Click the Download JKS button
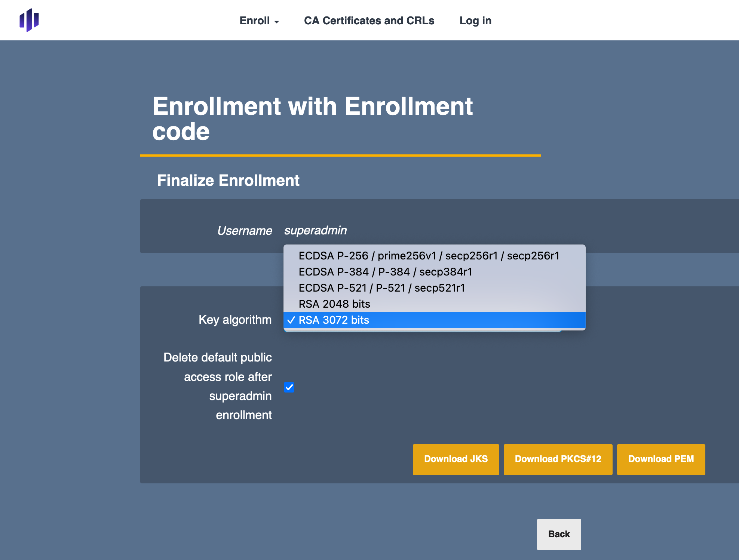This screenshot has height=560, width=739. click(456, 459)
